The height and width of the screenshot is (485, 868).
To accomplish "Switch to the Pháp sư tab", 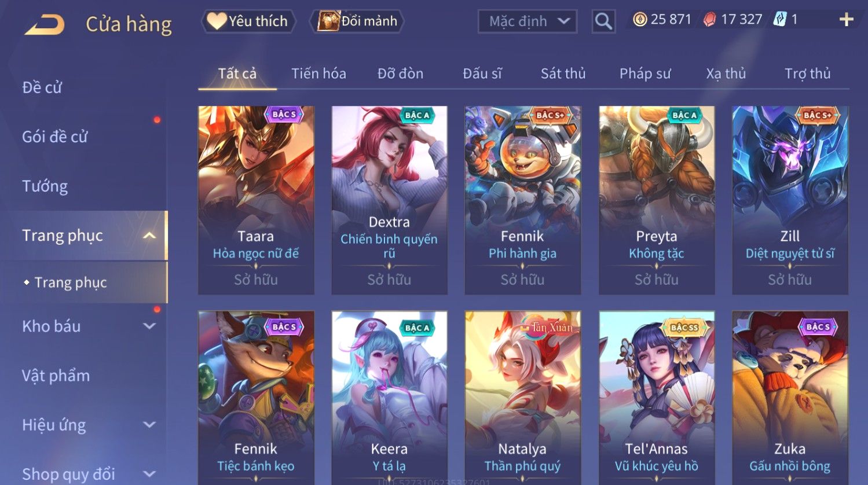I will [x=645, y=74].
